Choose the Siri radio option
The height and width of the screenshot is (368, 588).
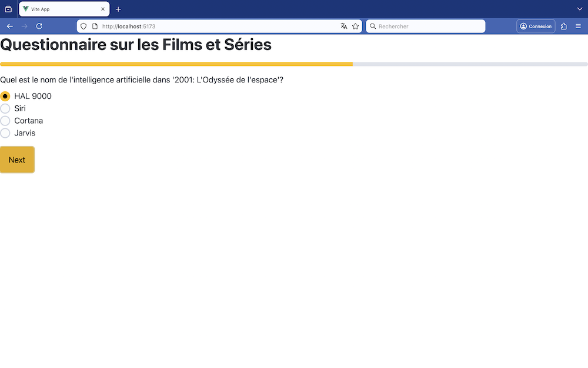[x=5, y=108]
